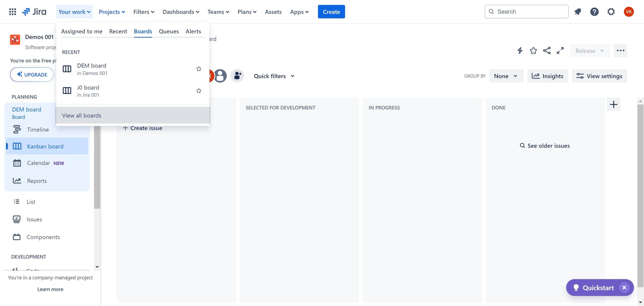Image resolution: width=644 pixels, height=306 pixels.
Task: Open the help question mark icon
Action: (594, 12)
